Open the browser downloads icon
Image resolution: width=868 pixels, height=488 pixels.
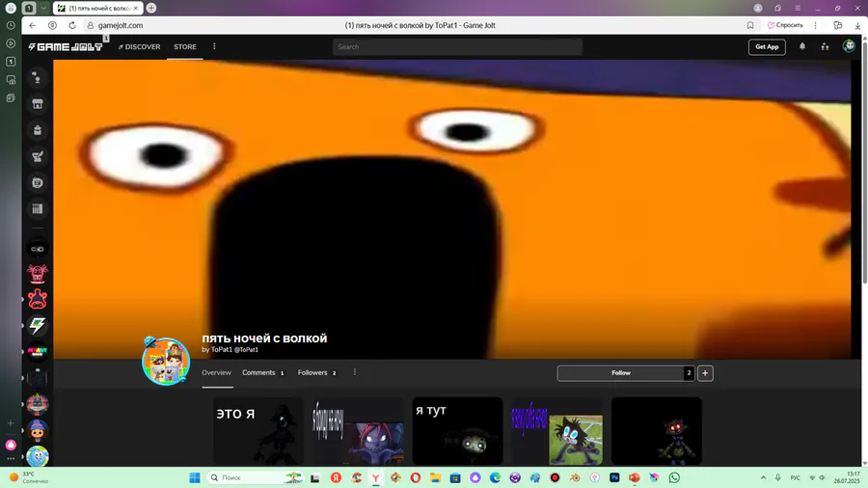857,25
